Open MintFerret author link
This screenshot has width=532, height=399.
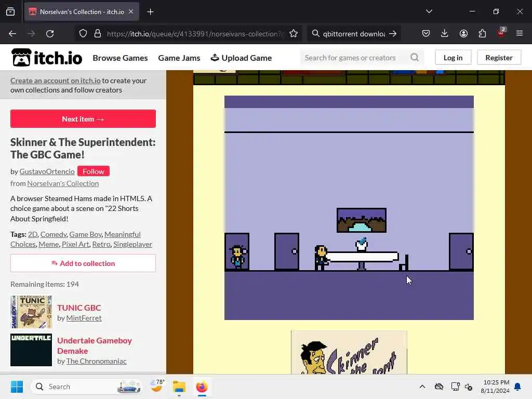84,318
